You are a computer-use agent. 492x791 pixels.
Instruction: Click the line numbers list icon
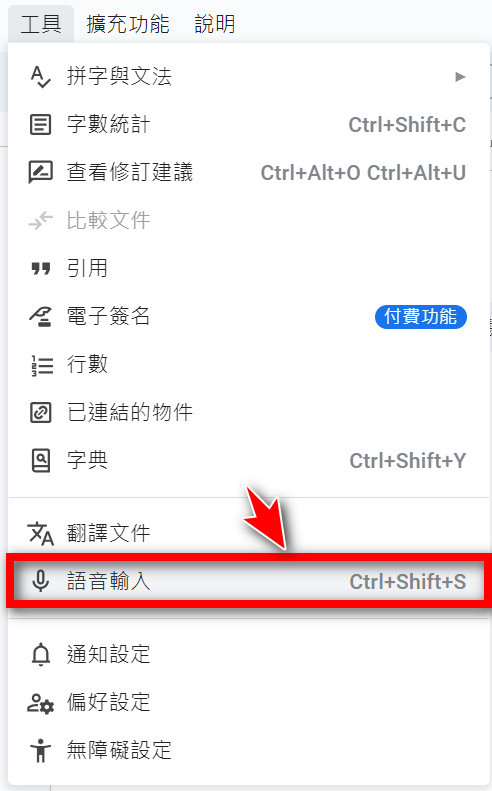coord(42,365)
